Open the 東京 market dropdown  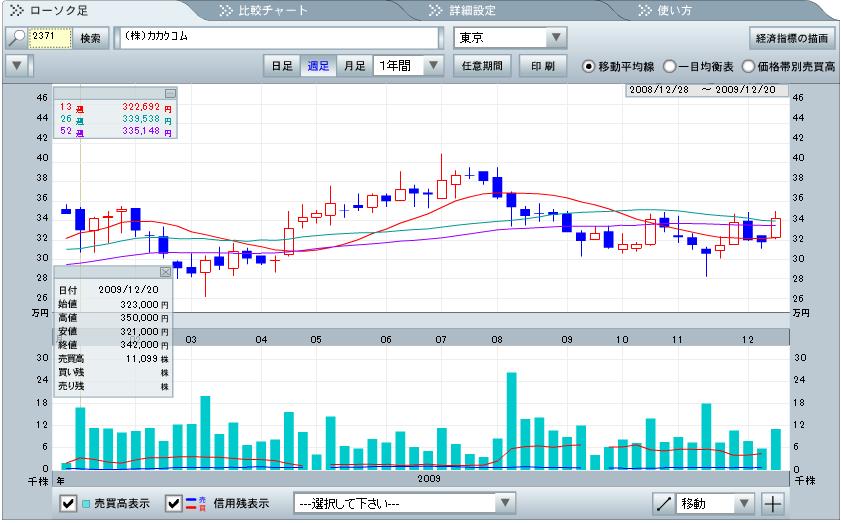[x=556, y=38]
